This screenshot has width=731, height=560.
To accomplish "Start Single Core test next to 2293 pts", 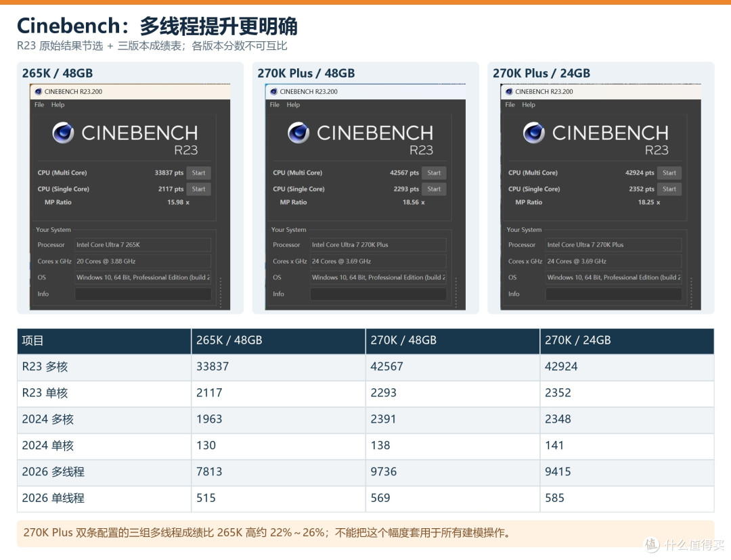I will 434,189.
